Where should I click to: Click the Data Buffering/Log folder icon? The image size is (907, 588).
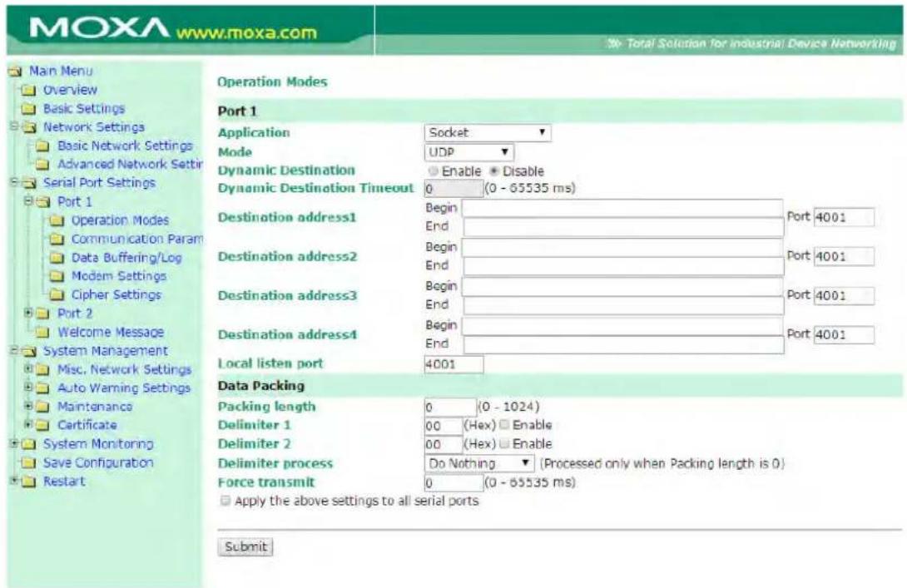coord(56,258)
